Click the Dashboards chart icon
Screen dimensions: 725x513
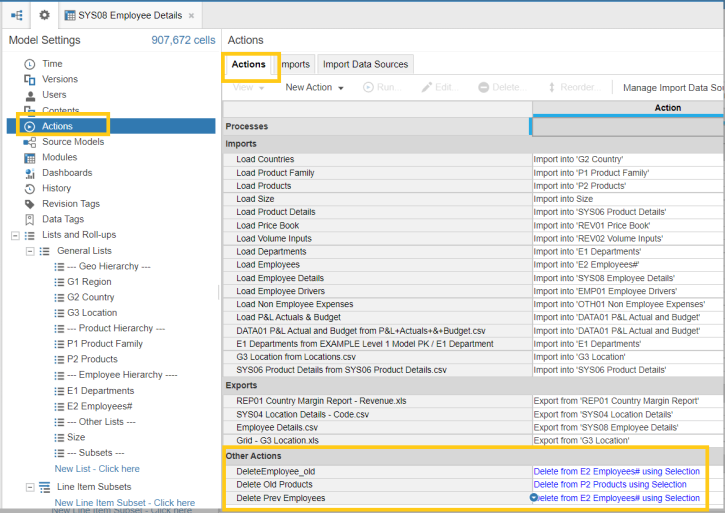coord(30,173)
